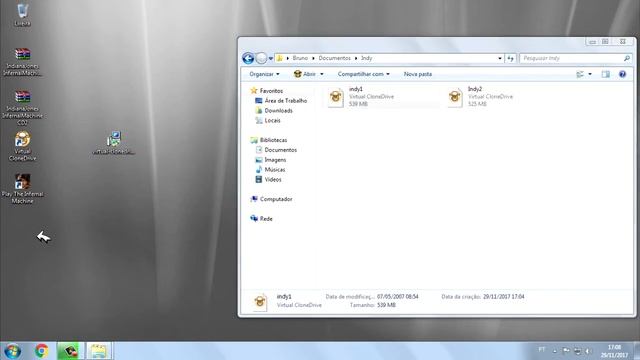
Task: Click Documentos in the address bar path
Action: [x=334, y=58]
